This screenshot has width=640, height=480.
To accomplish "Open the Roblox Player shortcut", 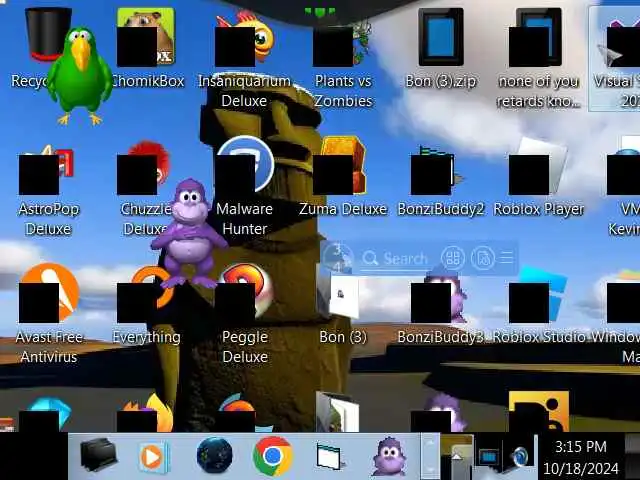I will pyautogui.click(x=538, y=165).
